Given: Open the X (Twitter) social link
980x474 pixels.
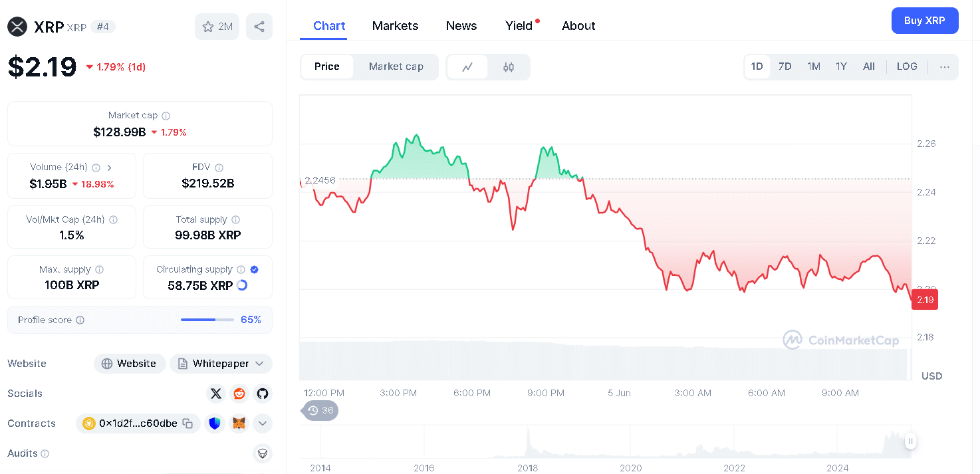Looking at the screenshot, I should click(216, 394).
